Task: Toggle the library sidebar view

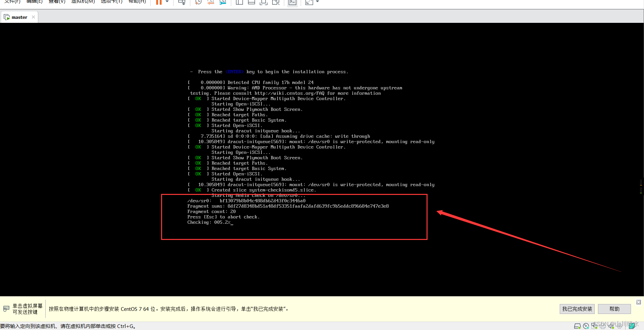Action: point(239,2)
